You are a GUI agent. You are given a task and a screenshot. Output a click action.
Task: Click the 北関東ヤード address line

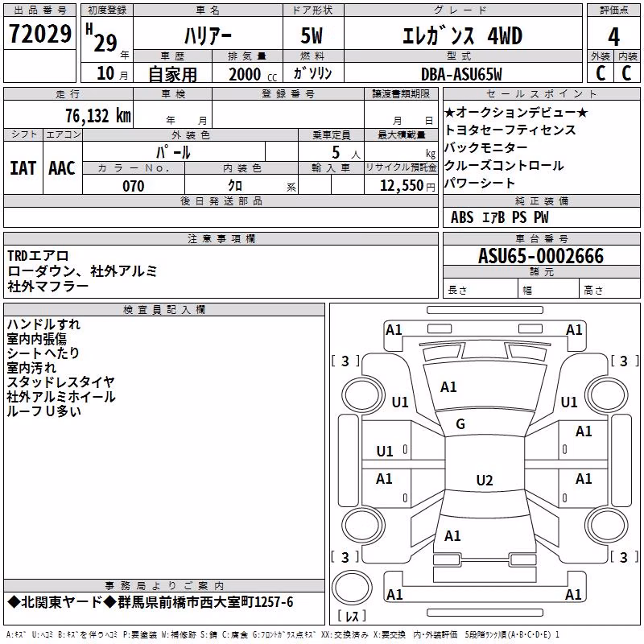(x=151, y=602)
